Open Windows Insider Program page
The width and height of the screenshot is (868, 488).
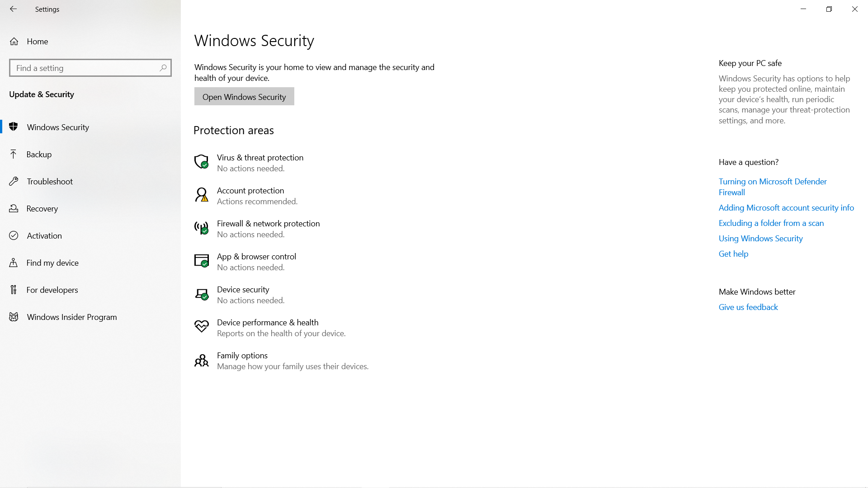90,317
